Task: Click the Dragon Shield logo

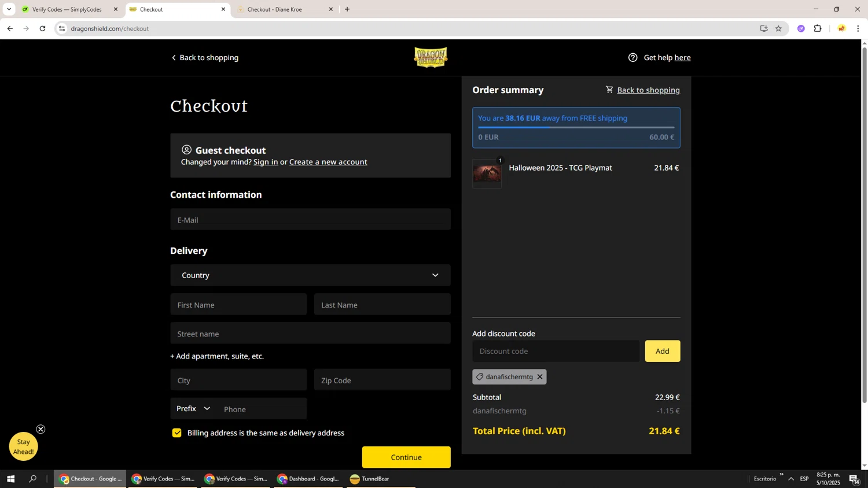Action: pos(431,57)
